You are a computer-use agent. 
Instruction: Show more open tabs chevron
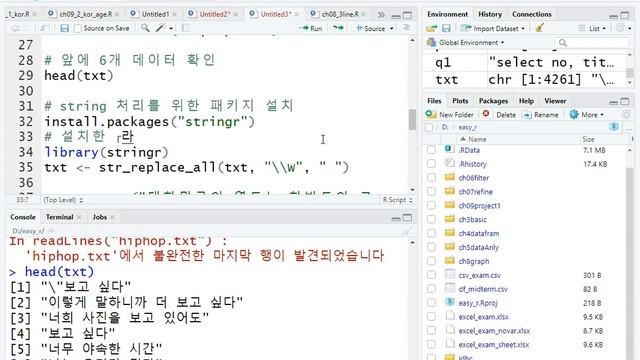pos(381,15)
